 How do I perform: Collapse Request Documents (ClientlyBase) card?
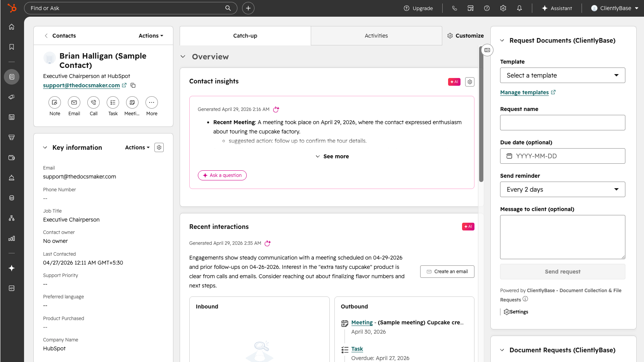pos(502,40)
